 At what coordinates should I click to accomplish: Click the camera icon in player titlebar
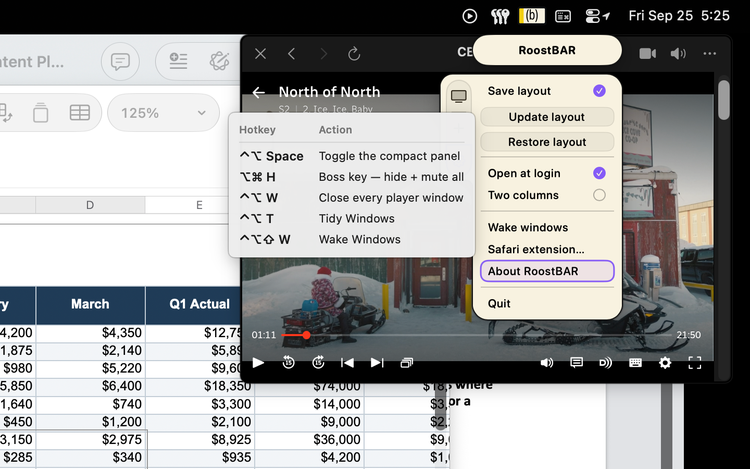[x=648, y=54]
